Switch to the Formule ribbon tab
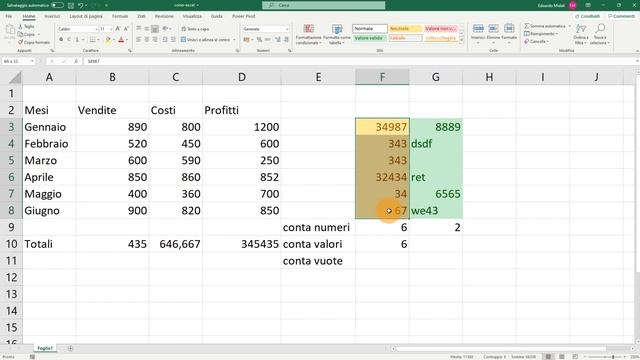This screenshot has width=640, height=360. coord(120,16)
